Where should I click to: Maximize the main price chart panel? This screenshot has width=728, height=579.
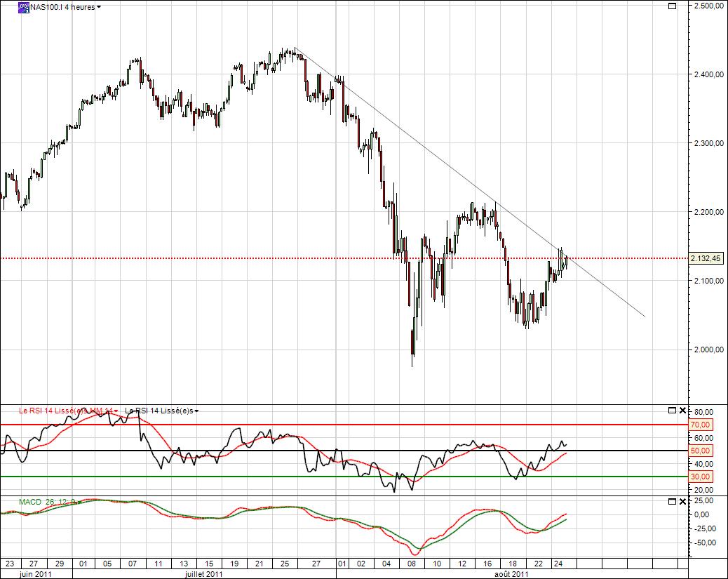pyautogui.click(x=672, y=6)
